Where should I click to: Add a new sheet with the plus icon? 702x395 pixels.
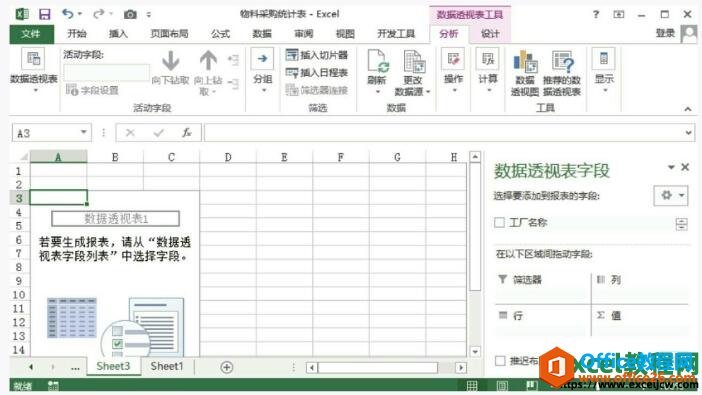click(227, 367)
